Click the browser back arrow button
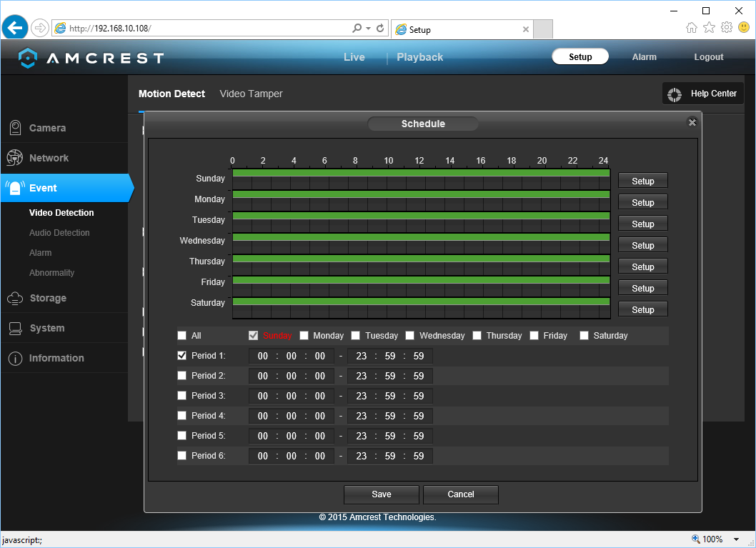This screenshot has width=756, height=548. 15,28
